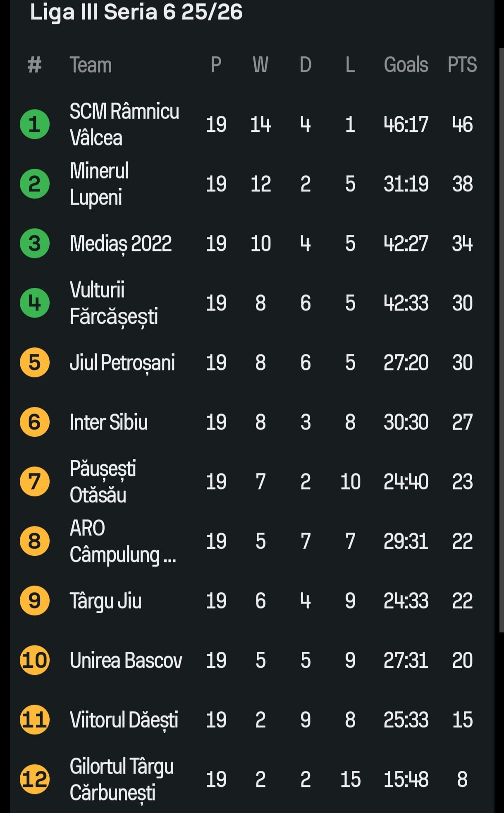Open Minerul Lupeni team entry
This screenshot has height=813, width=504.
99,184
